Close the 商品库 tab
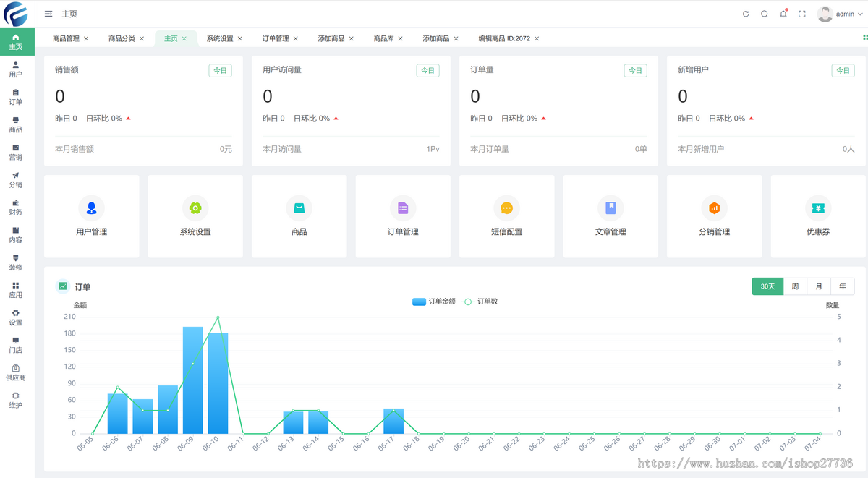This screenshot has width=868, height=478. pos(400,38)
